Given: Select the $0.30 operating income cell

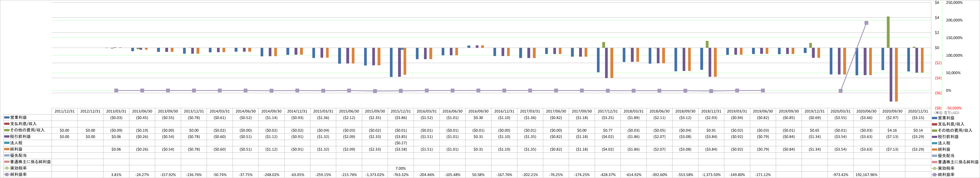Looking at the screenshot, I should 478,118.
